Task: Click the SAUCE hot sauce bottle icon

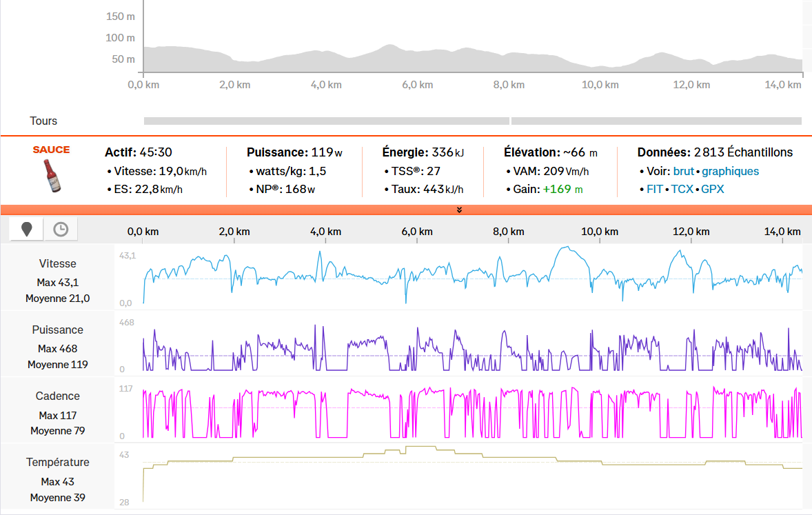Action: coord(52,175)
